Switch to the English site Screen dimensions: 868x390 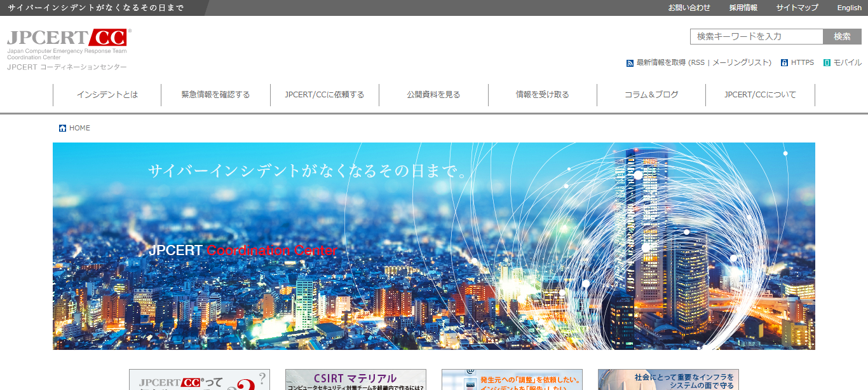(849, 8)
